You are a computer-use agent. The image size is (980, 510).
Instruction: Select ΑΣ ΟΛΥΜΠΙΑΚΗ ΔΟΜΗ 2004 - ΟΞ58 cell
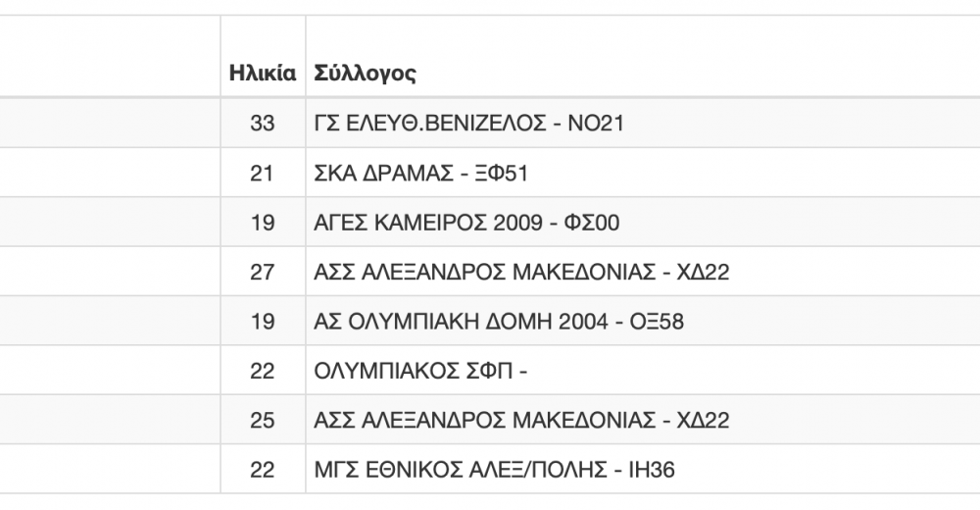tap(643, 321)
